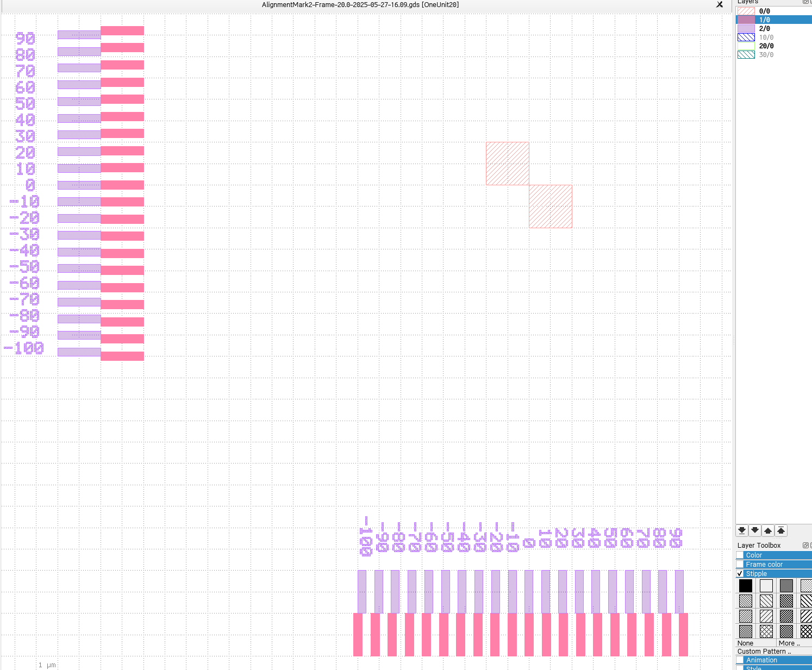Move selected layer up one position
Screen dimensions: 812x670
pyautogui.click(x=768, y=530)
